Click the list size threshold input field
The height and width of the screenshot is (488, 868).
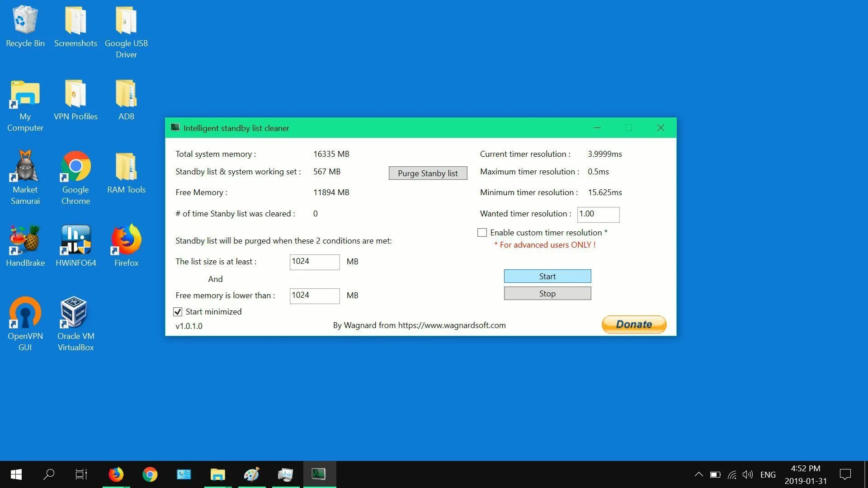point(314,262)
